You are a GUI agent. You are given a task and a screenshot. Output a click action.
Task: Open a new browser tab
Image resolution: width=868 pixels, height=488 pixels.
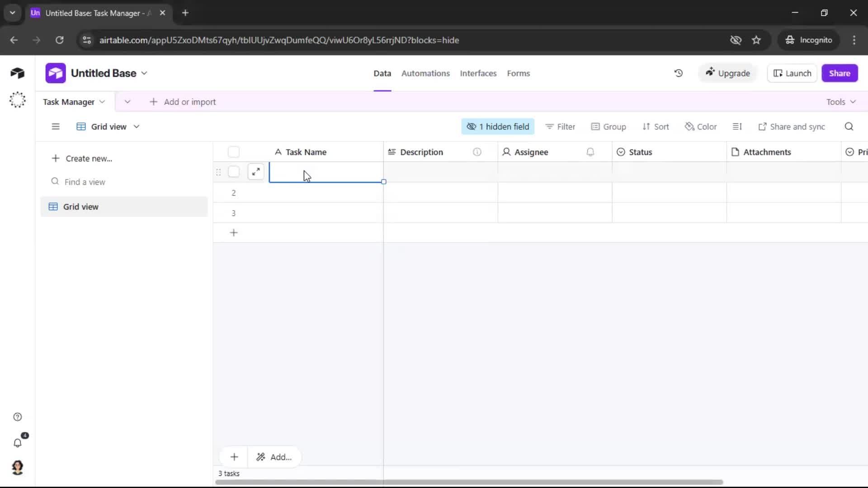185,13
